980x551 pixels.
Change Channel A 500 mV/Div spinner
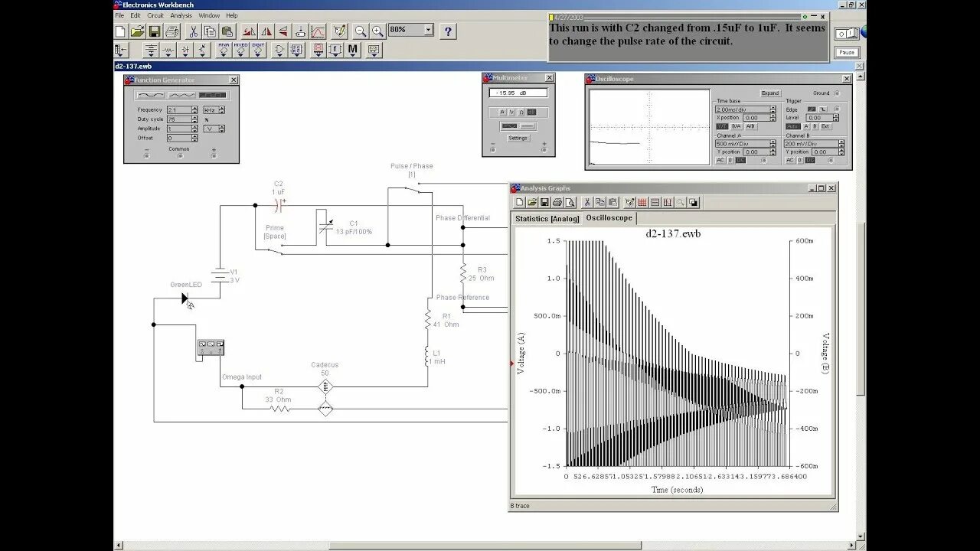tap(773, 144)
